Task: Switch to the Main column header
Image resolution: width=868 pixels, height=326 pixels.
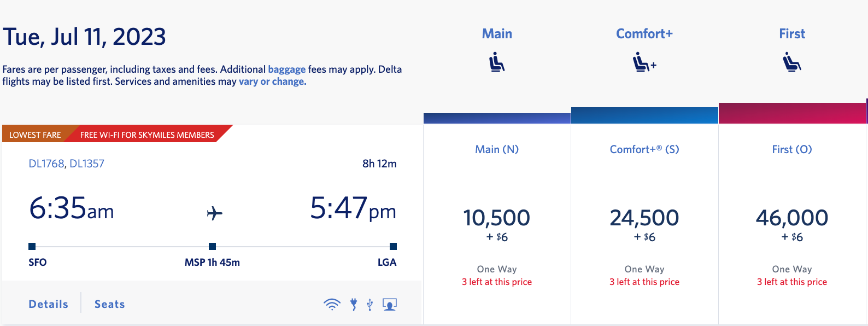Action: tap(497, 33)
